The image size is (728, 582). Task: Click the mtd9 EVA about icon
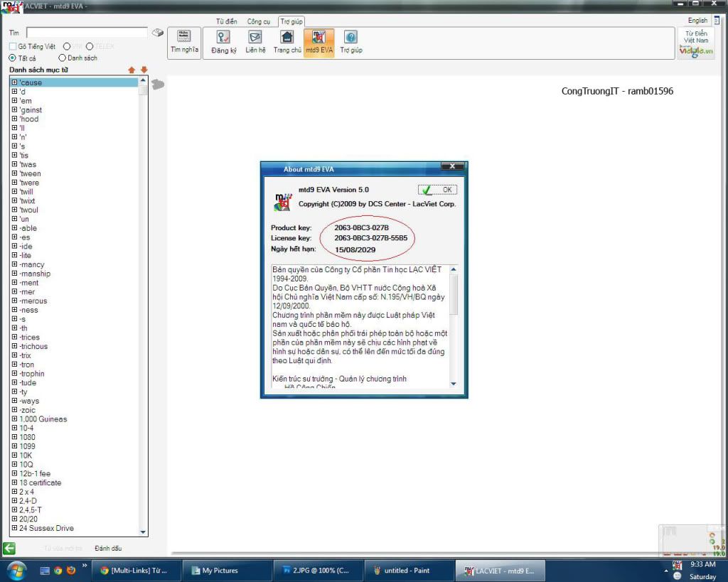319,42
